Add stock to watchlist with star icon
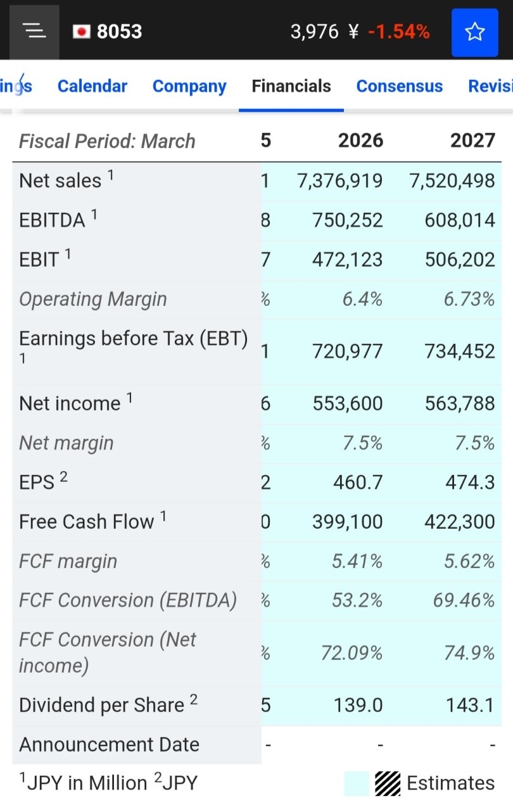 coord(475,32)
